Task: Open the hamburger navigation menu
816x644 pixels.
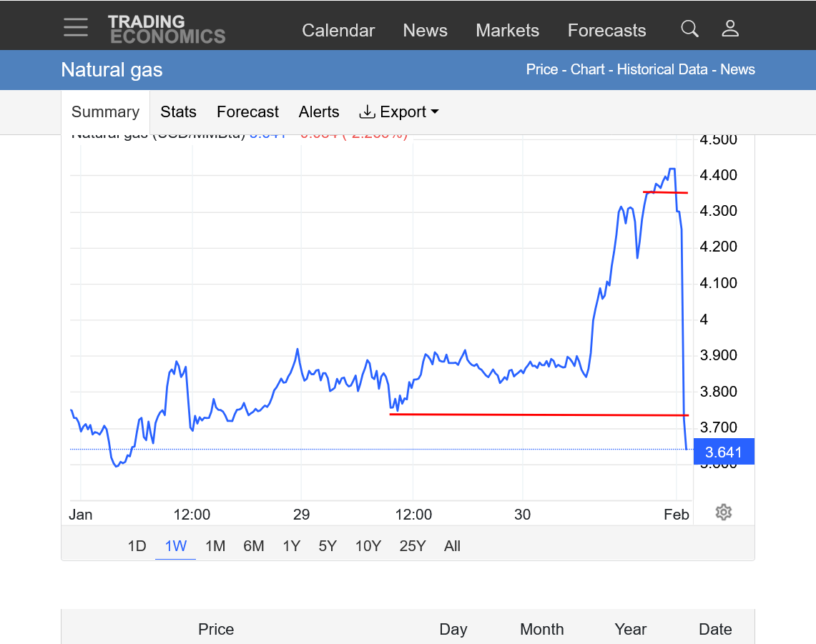Action: 76,28
